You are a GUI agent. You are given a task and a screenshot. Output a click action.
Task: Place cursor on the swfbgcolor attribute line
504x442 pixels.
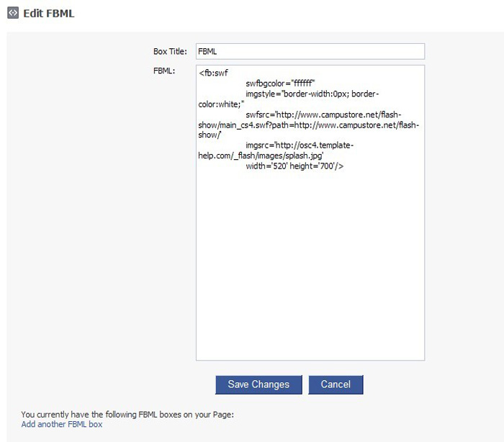pyautogui.click(x=280, y=84)
